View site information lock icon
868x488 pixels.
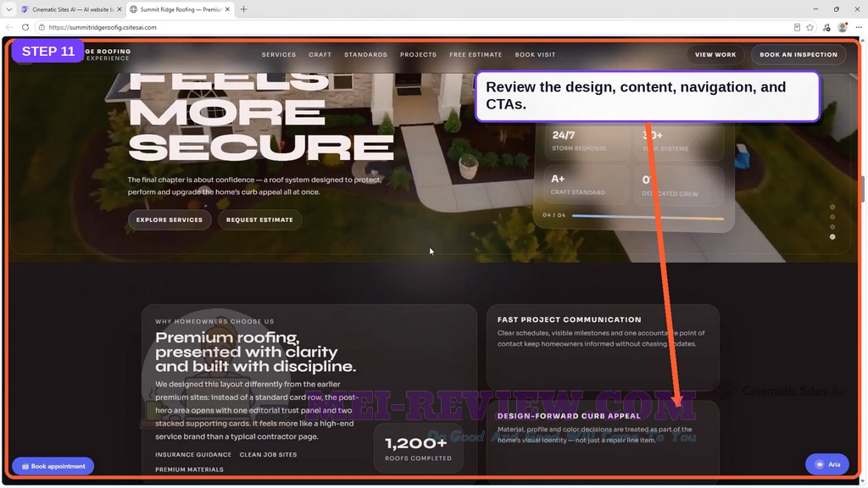tap(42, 27)
